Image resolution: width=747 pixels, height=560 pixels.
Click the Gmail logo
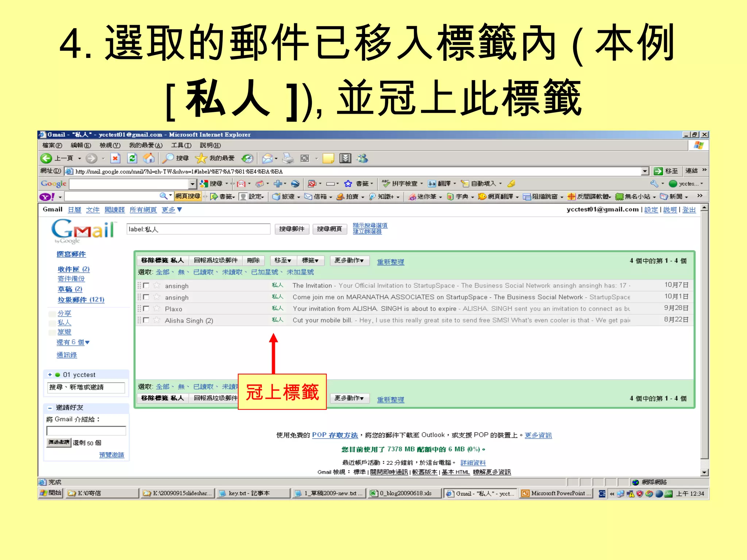pos(84,231)
